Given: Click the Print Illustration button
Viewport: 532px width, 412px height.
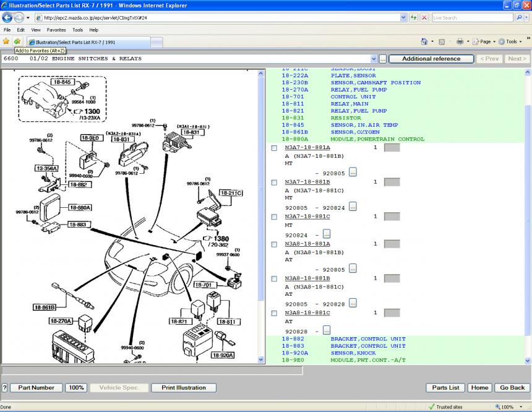Looking at the screenshot, I should pyautogui.click(x=183, y=388).
